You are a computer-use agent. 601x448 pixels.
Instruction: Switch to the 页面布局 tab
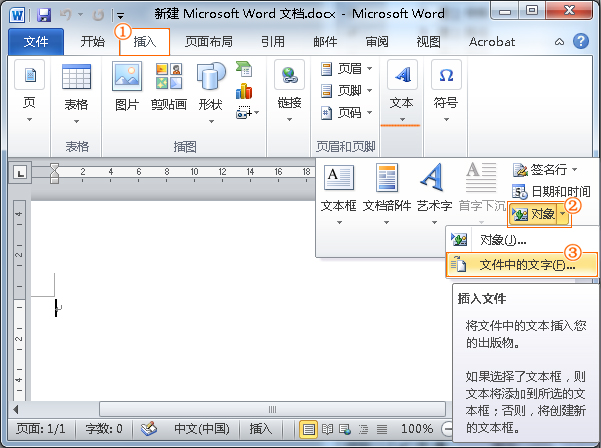209,41
